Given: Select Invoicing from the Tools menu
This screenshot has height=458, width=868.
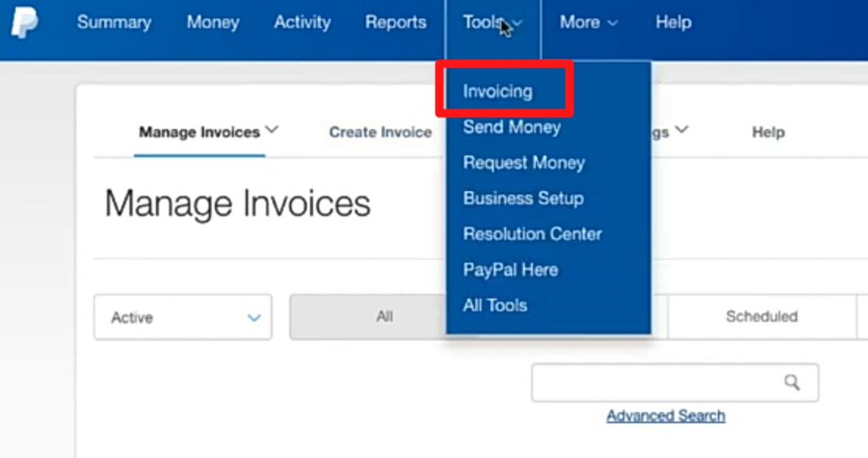Looking at the screenshot, I should [497, 91].
